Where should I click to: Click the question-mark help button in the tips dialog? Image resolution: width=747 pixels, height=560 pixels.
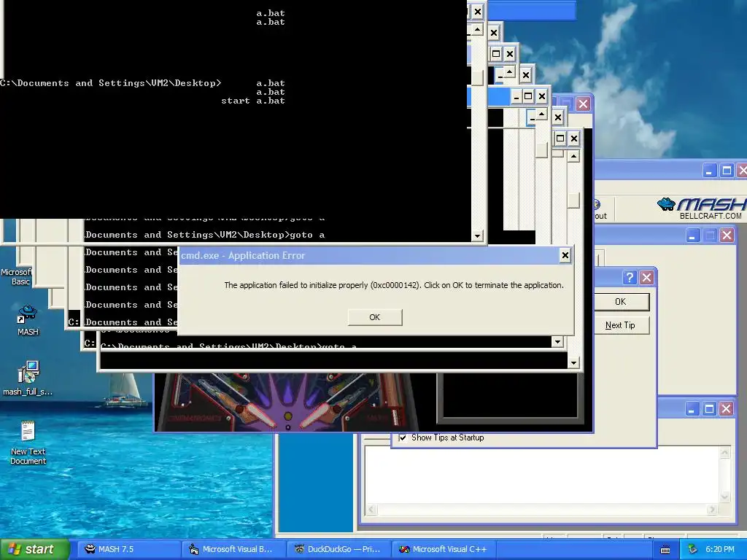point(630,277)
